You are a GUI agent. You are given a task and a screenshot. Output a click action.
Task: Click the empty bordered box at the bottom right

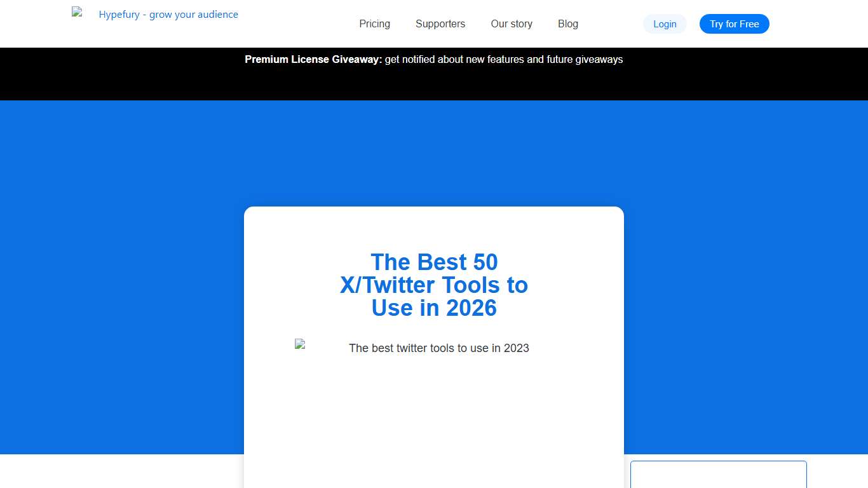(x=718, y=475)
